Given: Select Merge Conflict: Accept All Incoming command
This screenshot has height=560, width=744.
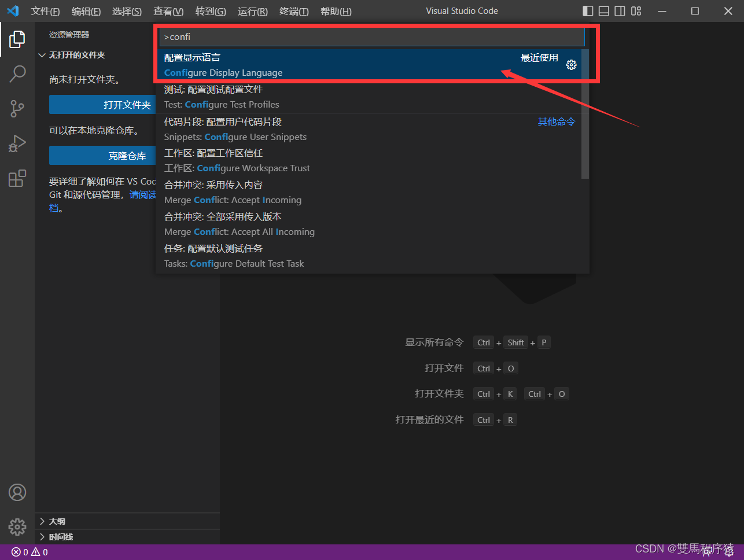Looking at the screenshot, I should coord(369,224).
